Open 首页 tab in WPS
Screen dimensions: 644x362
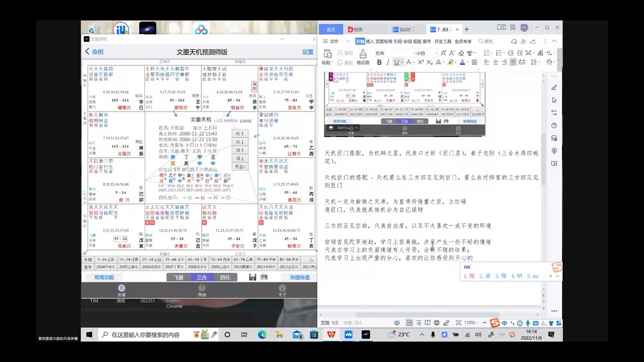pyautogui.click(x=331, y=29)
